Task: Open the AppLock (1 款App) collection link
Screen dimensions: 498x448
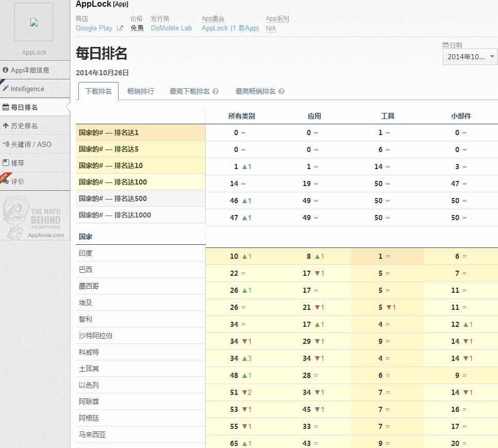Action: point(230,28)
